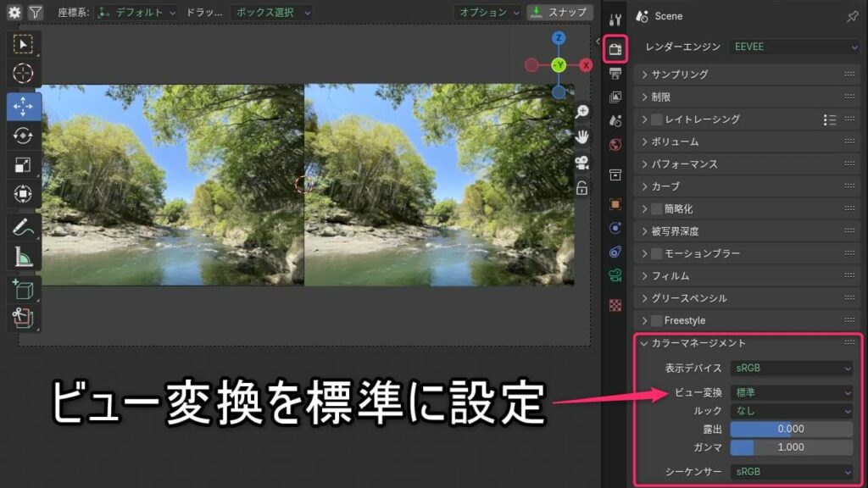
Task: Adjust the 露出 0.000 slider
Action: click(x=791, y=429)
